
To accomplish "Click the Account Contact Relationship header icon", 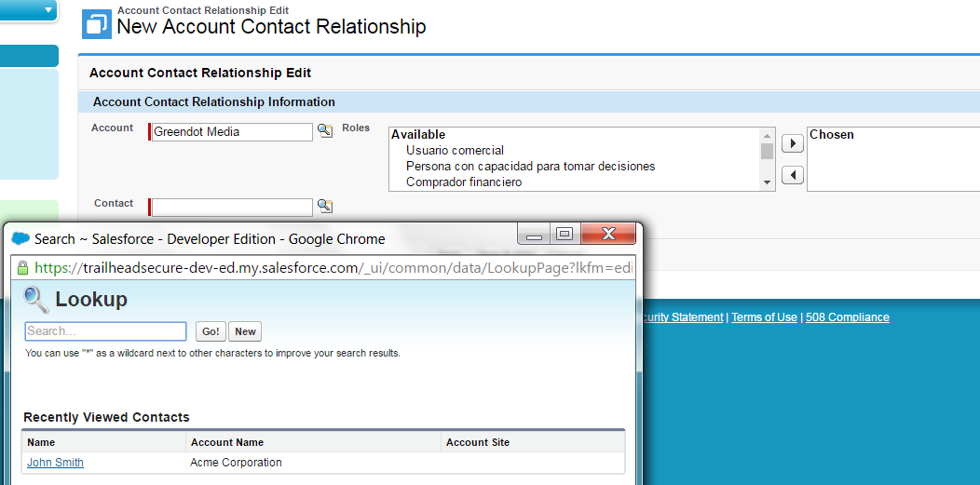I will (x=97, y=24).
